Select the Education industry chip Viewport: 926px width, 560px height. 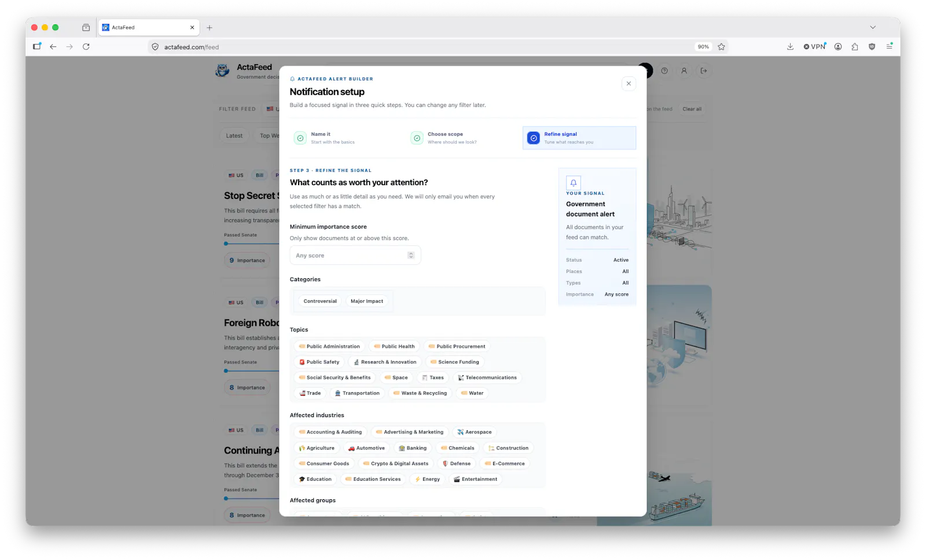click(315, 479)
